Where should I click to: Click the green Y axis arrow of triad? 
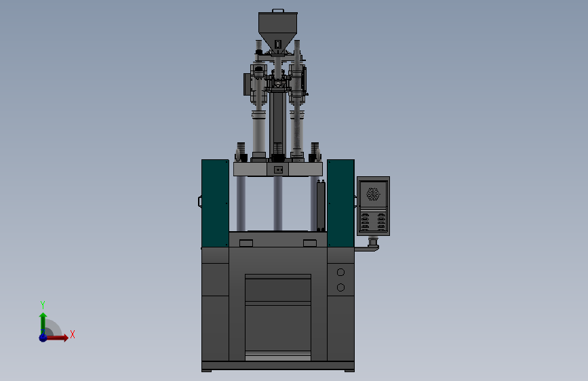point(43,323)
